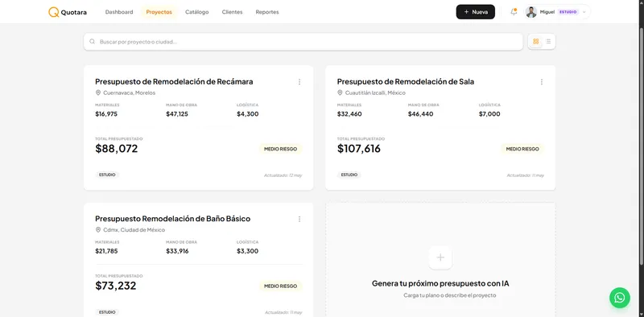Open options menu for Sala budget
This screenshot has width=644, height=317.
(541, 82)
